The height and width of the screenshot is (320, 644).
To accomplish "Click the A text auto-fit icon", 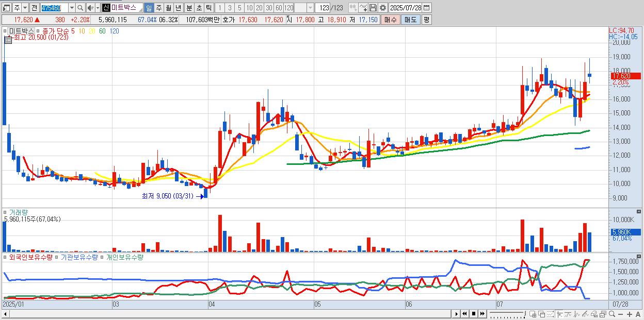I will [x=638, y=314].
